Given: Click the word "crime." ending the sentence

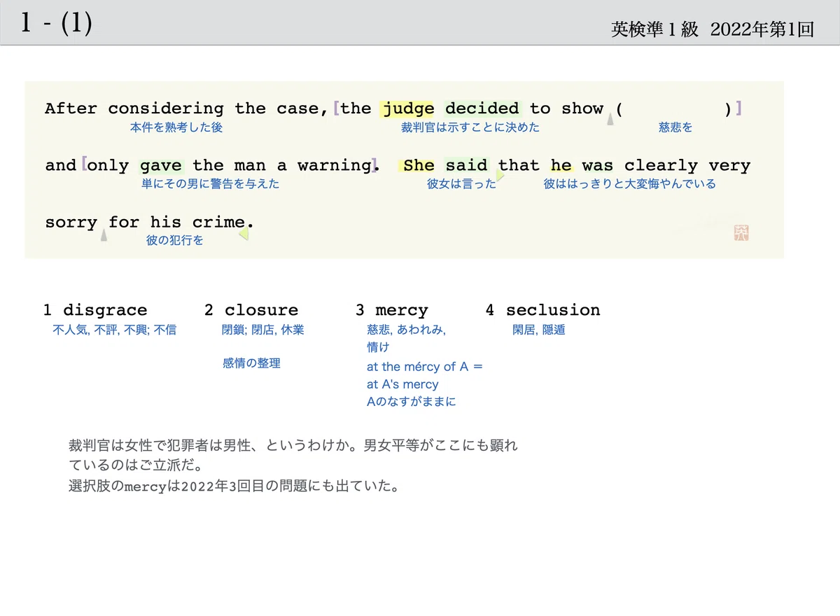Looking at the screenshot, I should [223, 223].
